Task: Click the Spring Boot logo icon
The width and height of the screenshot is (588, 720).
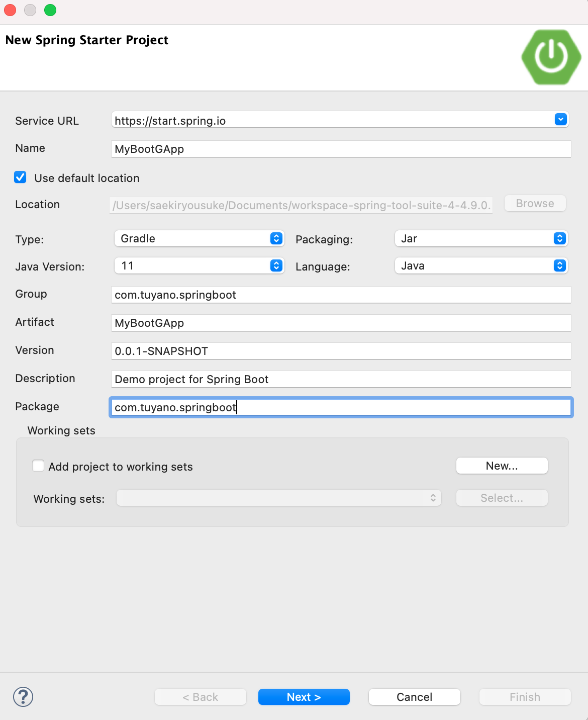Action: click(x=550, y=56)
